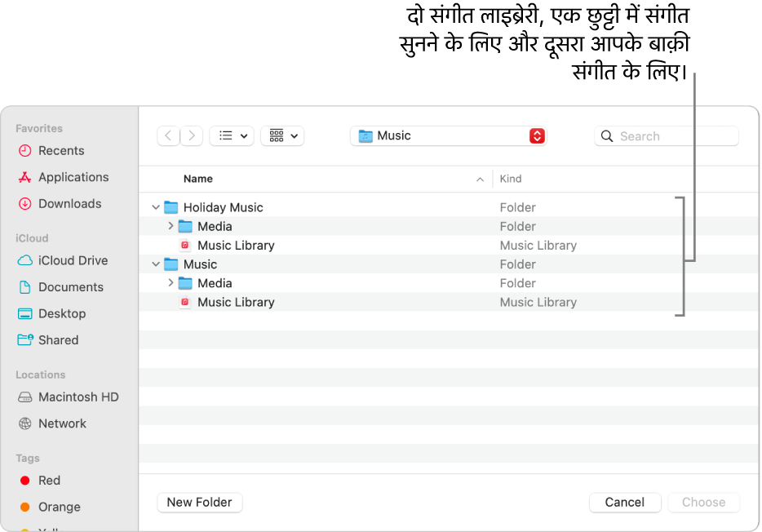Click 'Music Library' kind of Holiday Music's library
The height and width of the screenshot is (532, 762).
(x=538, y=246)
